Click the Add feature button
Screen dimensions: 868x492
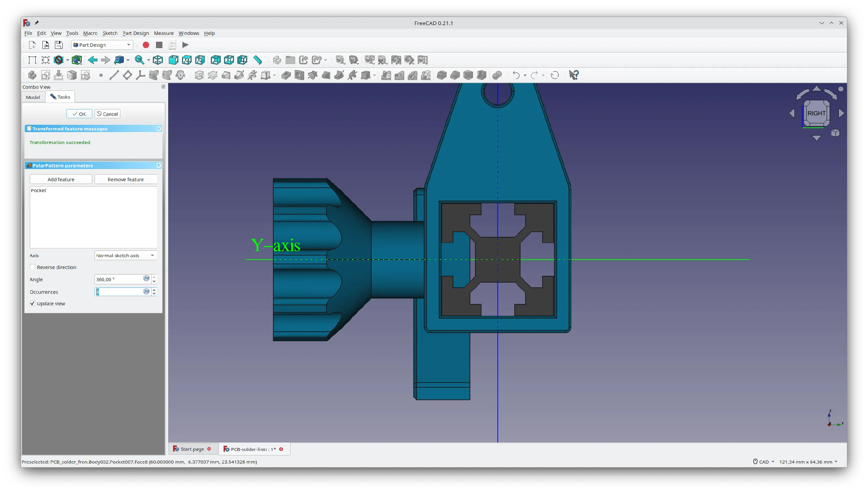61,179
